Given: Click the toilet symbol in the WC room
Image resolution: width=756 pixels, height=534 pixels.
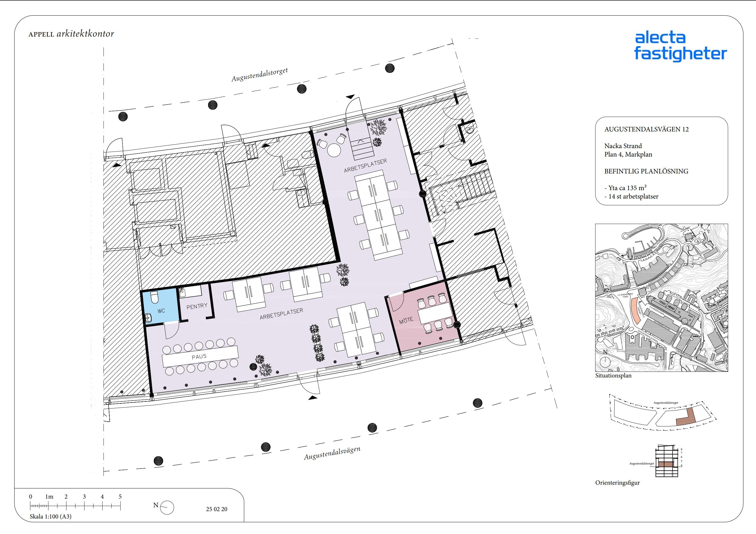Looking at the screenshot, I should tap(154, 297).
